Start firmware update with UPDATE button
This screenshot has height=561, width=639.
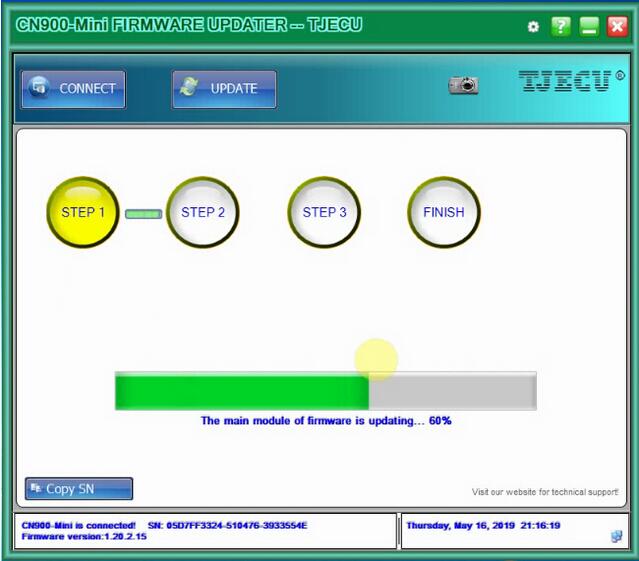(x=224, y=89)
